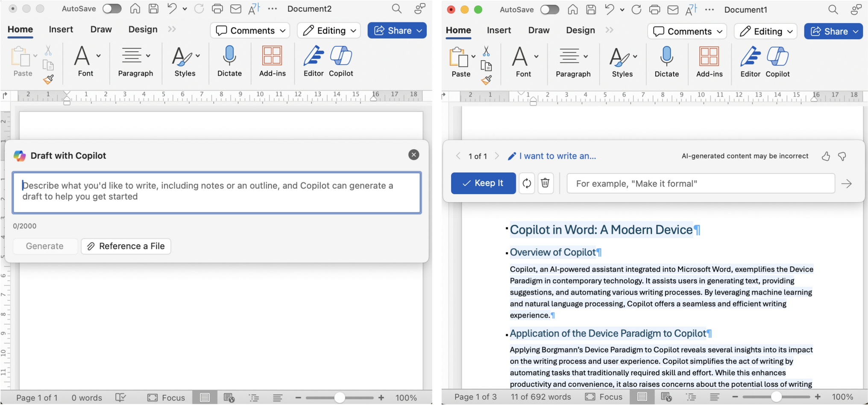Toggle AutoSave switch in Document1
Screen dimensions: 868x405
pyautogui.click(x=550, y=9)
